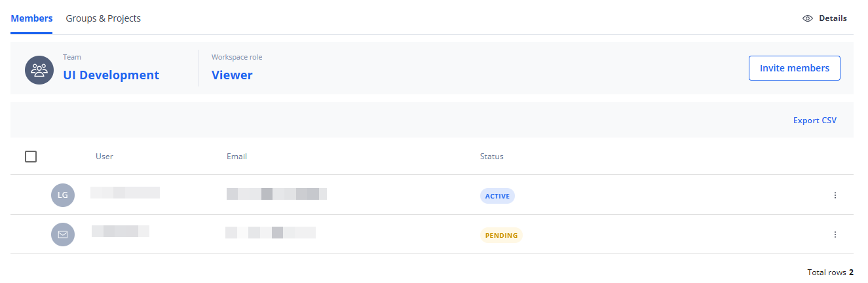868x283 pixels.
Task: Click the Viewer workspace role
Action: pos(232,75)
